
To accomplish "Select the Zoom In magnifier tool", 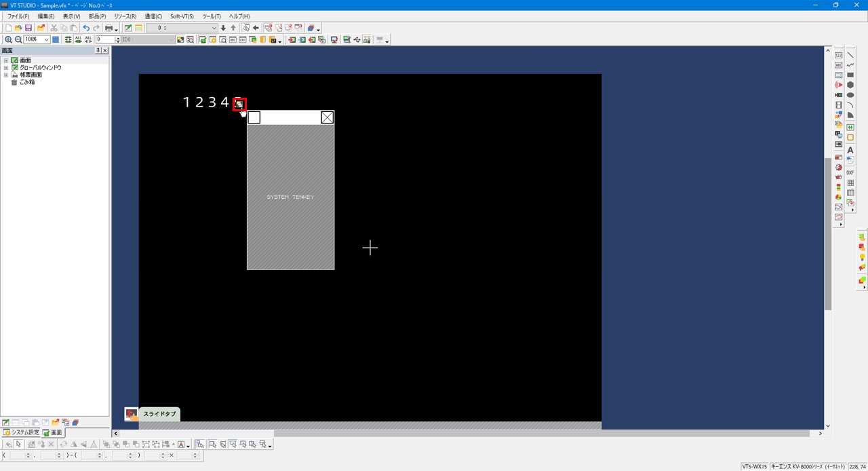I will pyautogui.click(x=8, y=40).
